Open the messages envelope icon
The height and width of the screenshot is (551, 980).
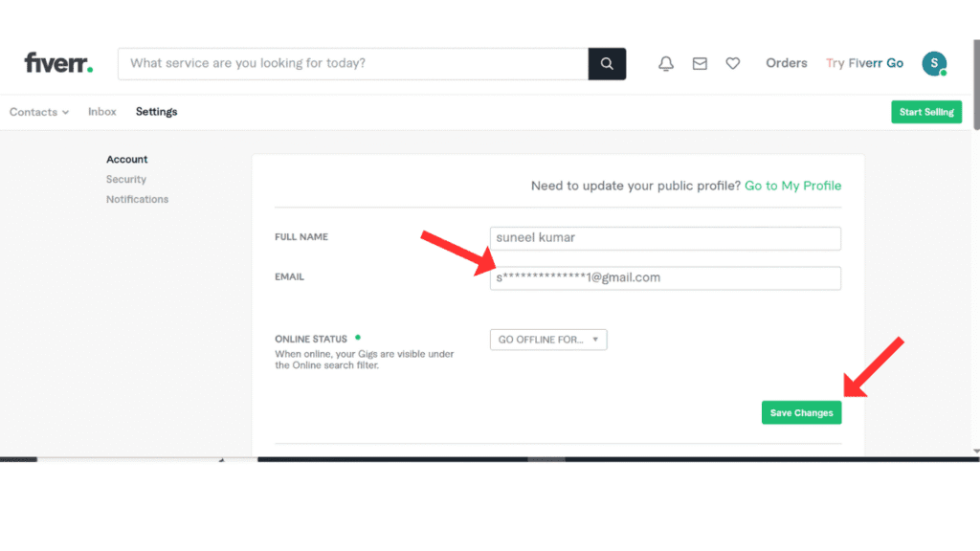[699, 63]
